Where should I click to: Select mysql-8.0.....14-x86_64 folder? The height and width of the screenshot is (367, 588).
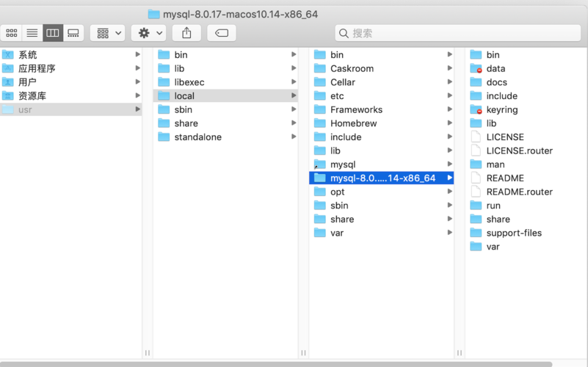(x=382, y=178)
